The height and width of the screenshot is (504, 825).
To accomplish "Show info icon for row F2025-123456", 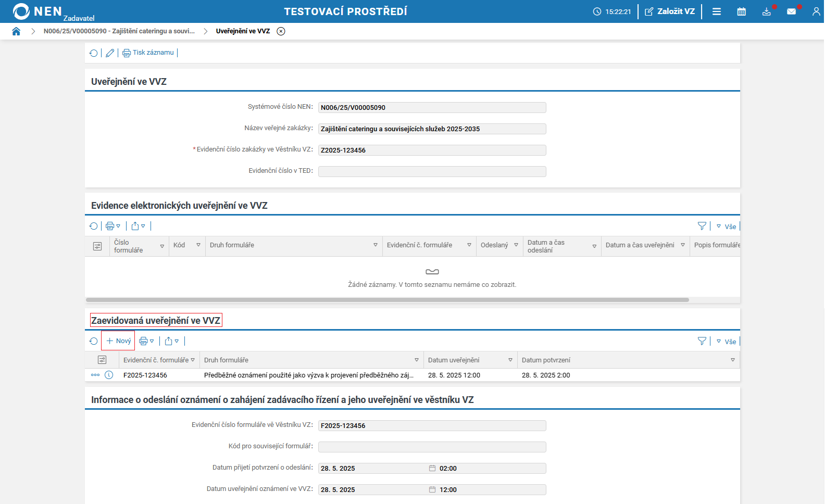I will (x=109, y=375).
